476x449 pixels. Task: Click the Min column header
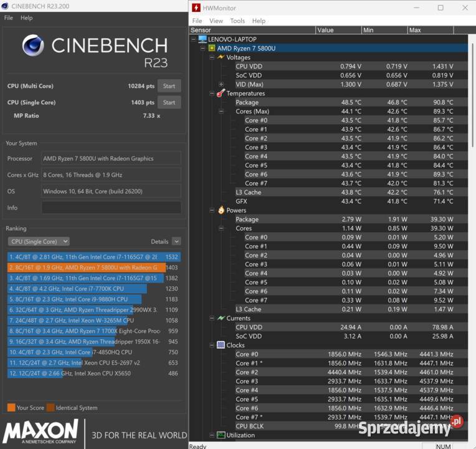pyautogui.click(x=384, y=30)
